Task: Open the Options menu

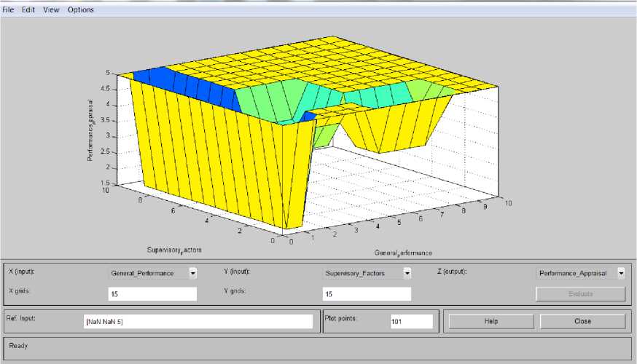Action: pos(80,10)
